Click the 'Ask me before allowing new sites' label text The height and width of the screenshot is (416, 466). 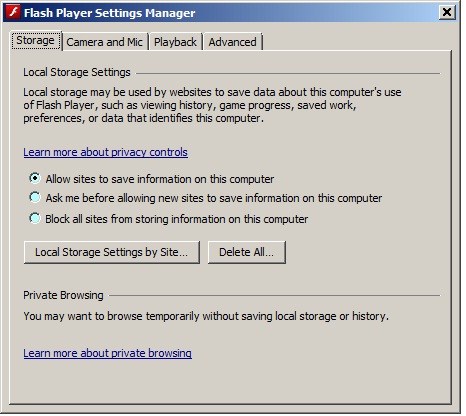tap(214, 198)
